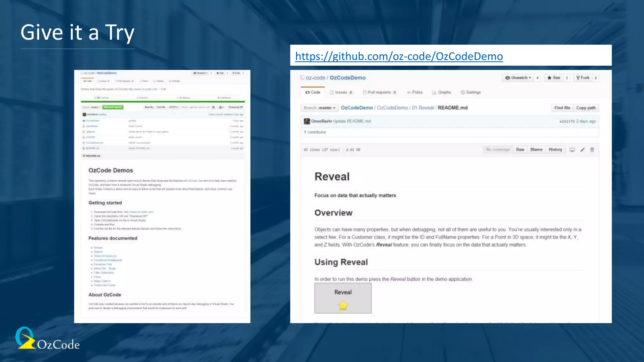Screen dimensions: 644x362
Task: Open the 01.Reveal breadcrumb folder
Action: [x=423, y=108]
